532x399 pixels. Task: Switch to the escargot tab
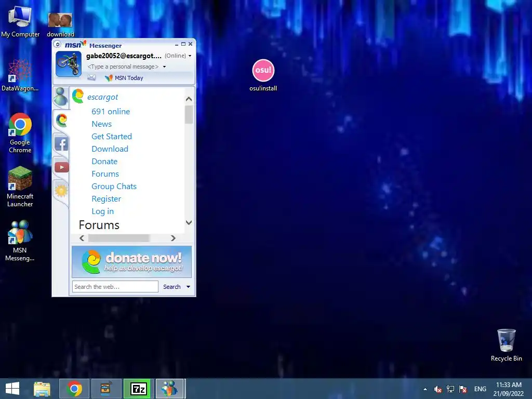[61, 120]
